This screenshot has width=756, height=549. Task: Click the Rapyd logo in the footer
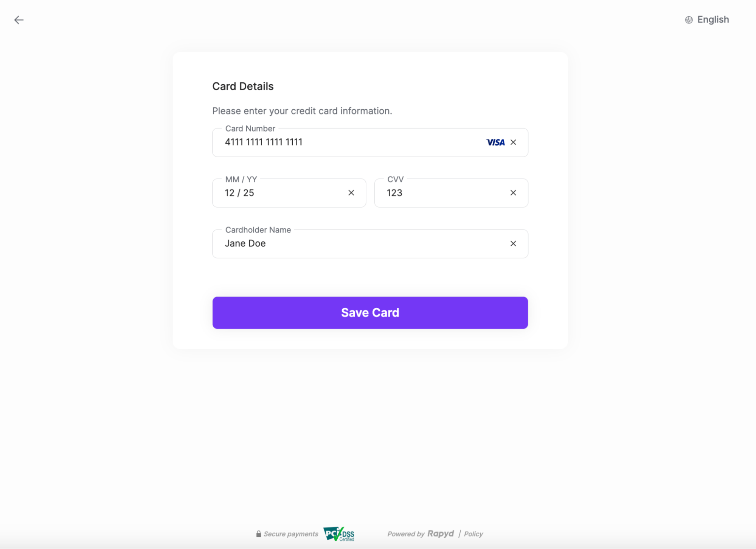click(x=441, y=533)
